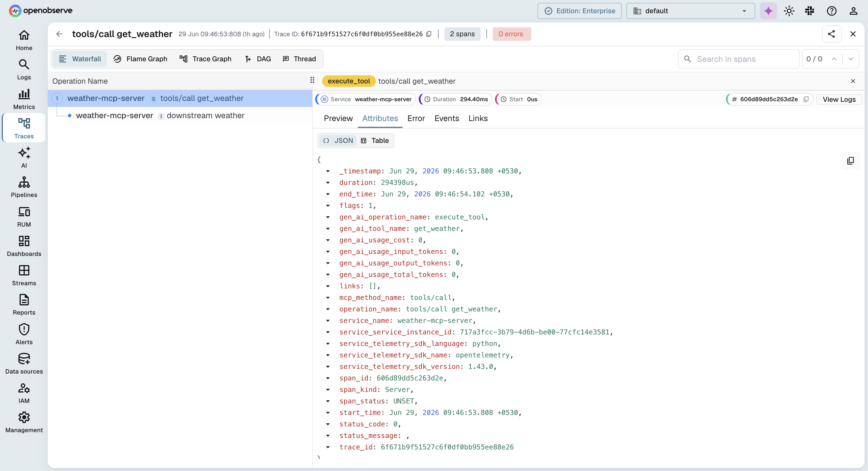Copy the attributes JSON to clipboard

[x=850, y=161]
